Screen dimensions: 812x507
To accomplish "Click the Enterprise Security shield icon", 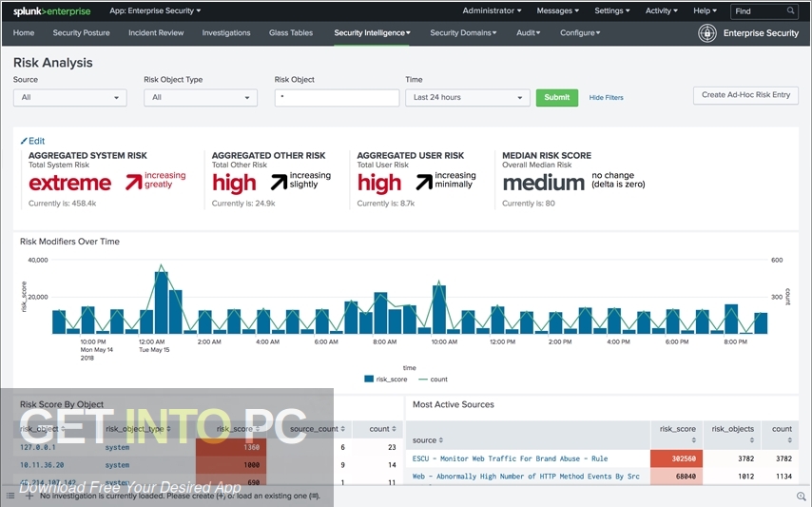I will 706,32.
